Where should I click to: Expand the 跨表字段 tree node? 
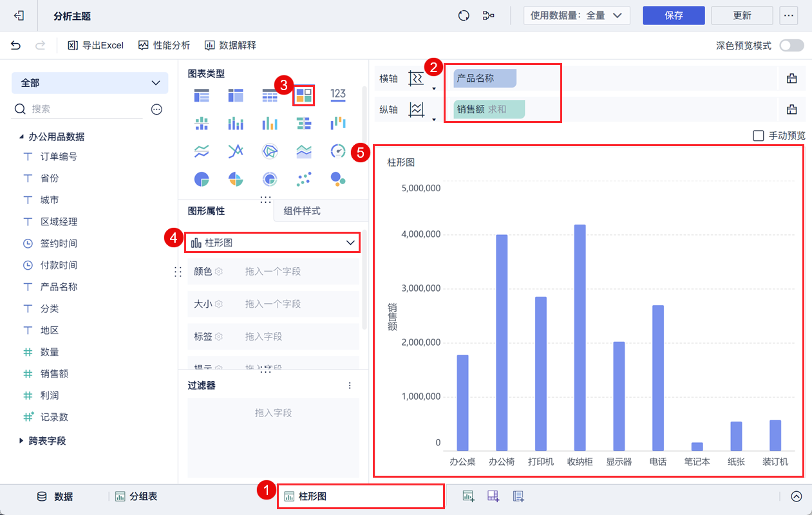coord(21,441)
